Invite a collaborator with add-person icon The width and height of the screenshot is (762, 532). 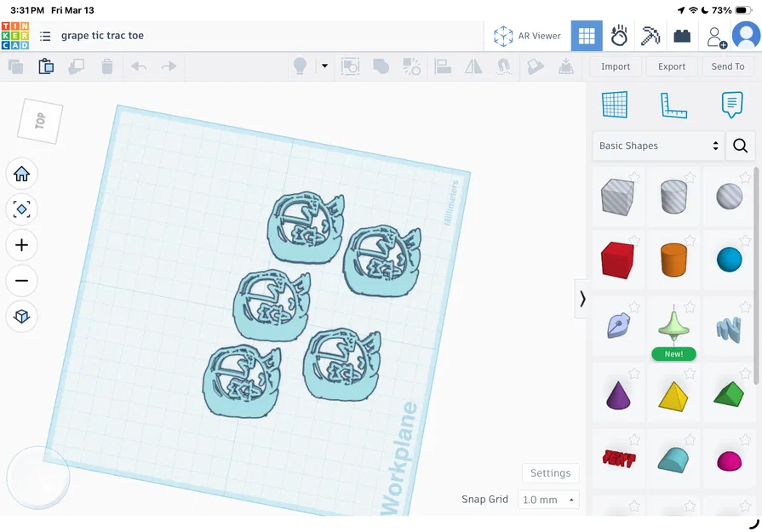[716, 37]
